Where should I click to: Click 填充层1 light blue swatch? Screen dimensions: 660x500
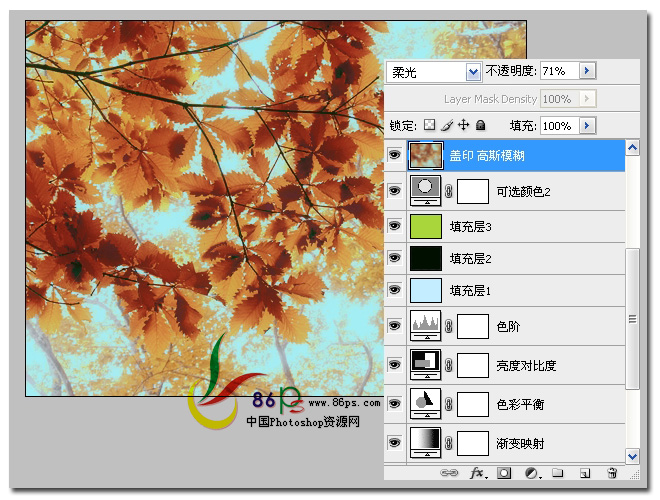point(426,290)
